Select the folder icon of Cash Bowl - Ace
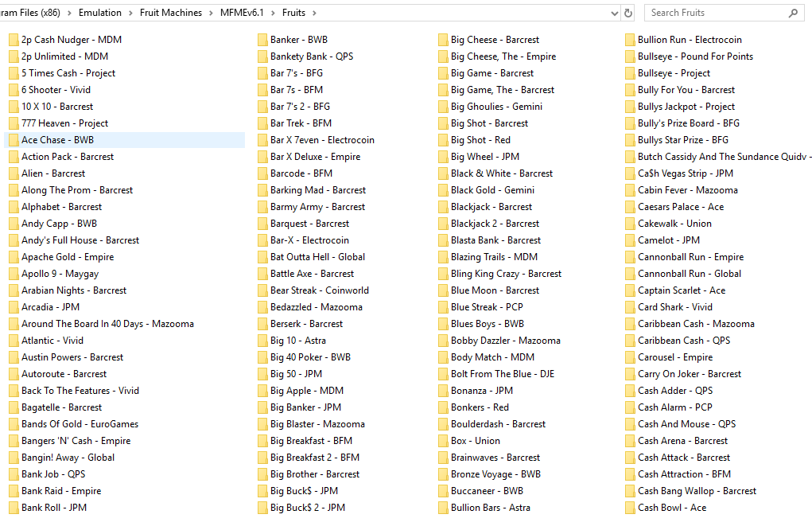 pos(630,508)
